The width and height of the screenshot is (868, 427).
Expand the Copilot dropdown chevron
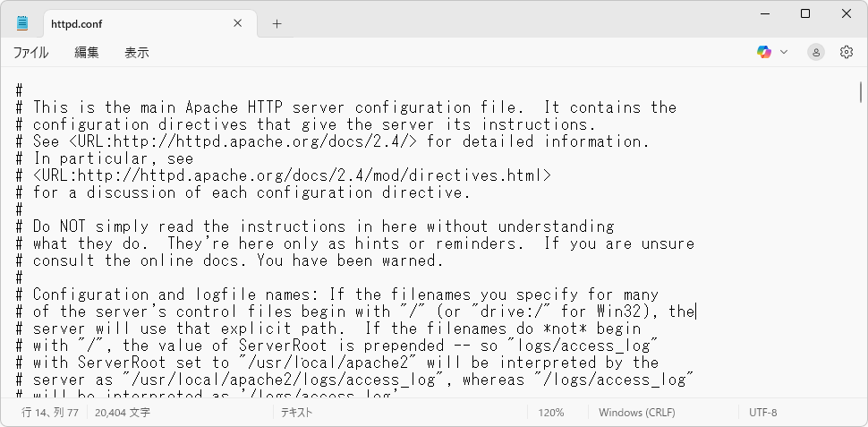[784, 52]
